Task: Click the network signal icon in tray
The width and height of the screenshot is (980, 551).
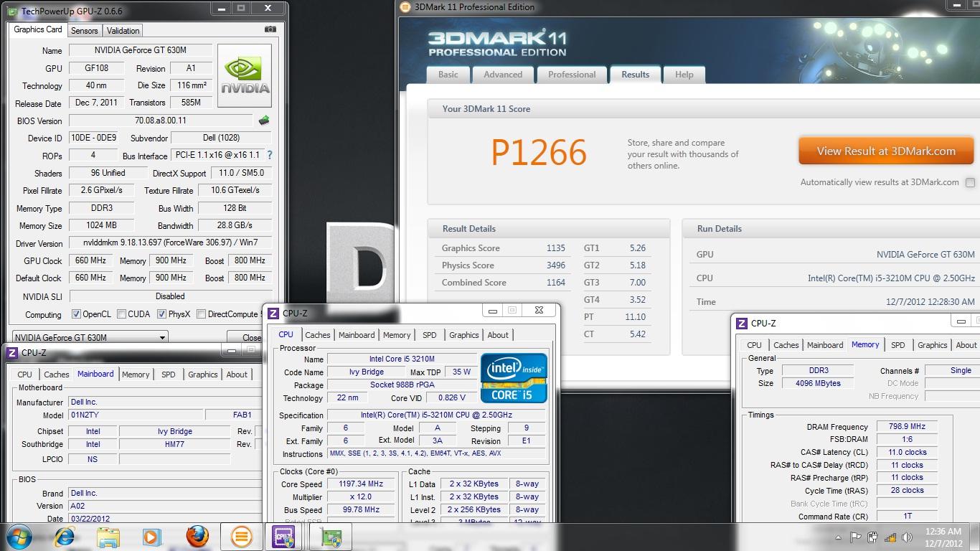Action: tap(890, 537)
